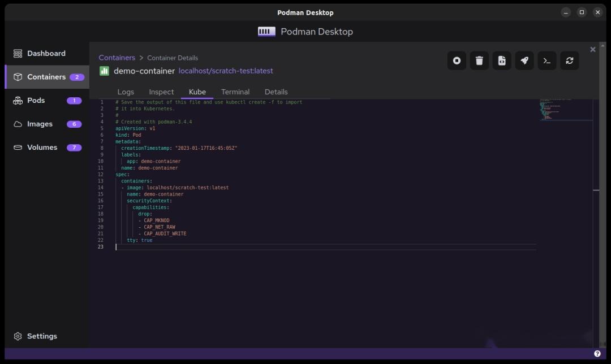Viewport: 611px width, 364px height.
Task: Stop the running demo-container
Action: tap(457, 60)
